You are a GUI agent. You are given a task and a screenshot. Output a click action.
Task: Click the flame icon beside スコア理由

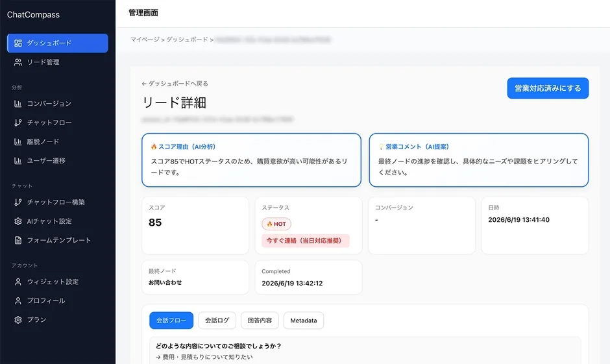pos(154,147)
